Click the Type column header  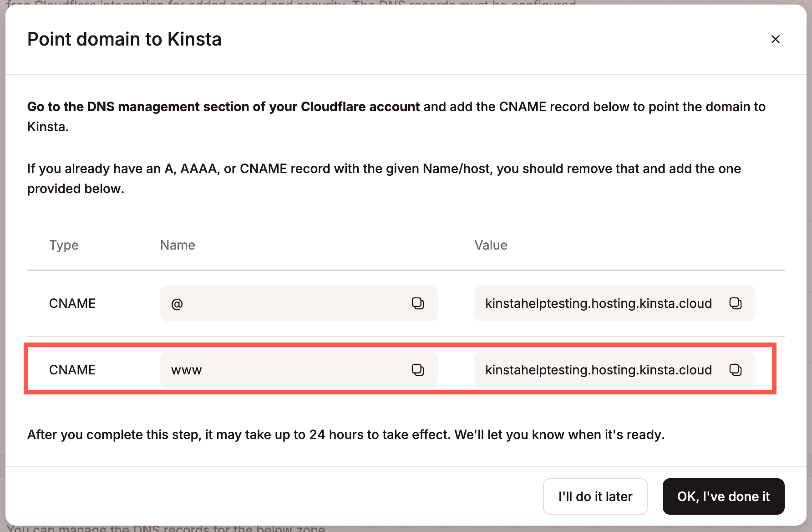(64, 245)
